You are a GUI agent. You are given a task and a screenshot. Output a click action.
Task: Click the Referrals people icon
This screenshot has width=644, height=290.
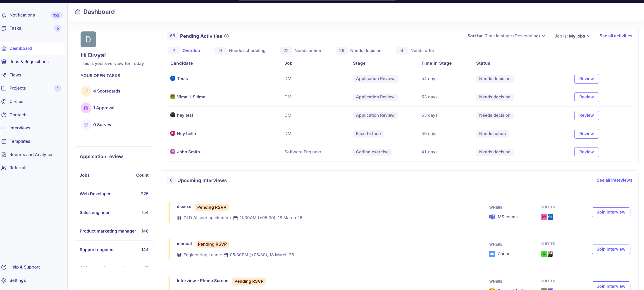pyautogui.click(x=4, y=168)
